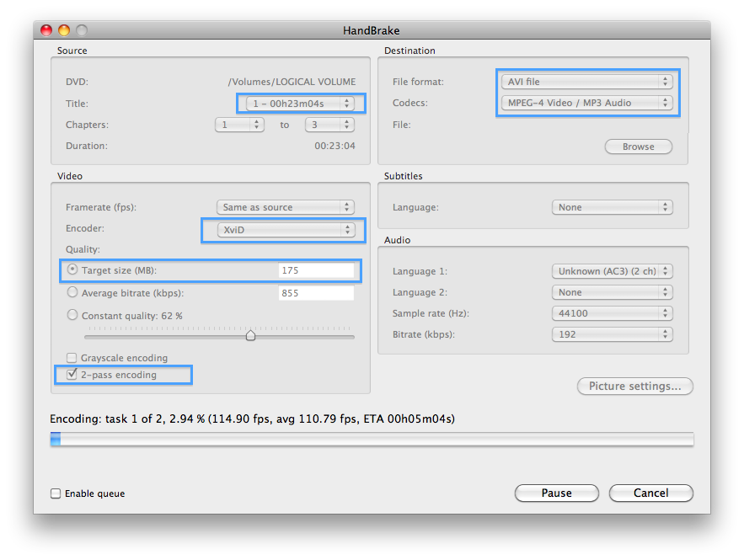Click the HandBrake window title

[x=372, y=30]
